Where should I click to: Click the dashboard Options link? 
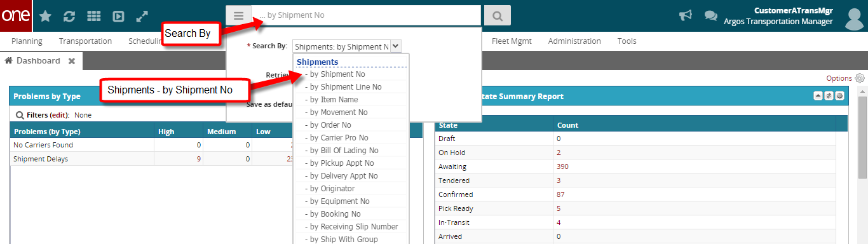click(x=839, y=78)
